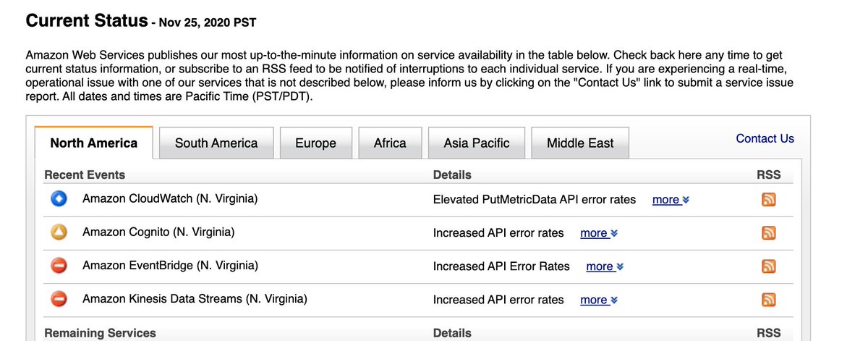Open the Amazon EventBridge RSS feed icon
The width and height of the screenshot is (868, 341).
(769, 266)
